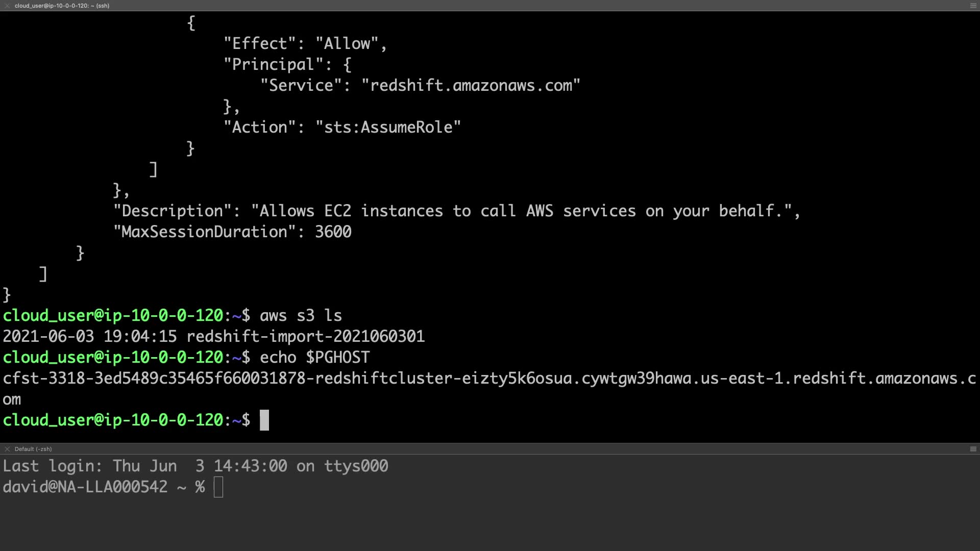Image resolution: width=980 pixels, height=551 pixels.
Task: Click the david@NA-LLA000542 prompt text
Action: (85, 487)
